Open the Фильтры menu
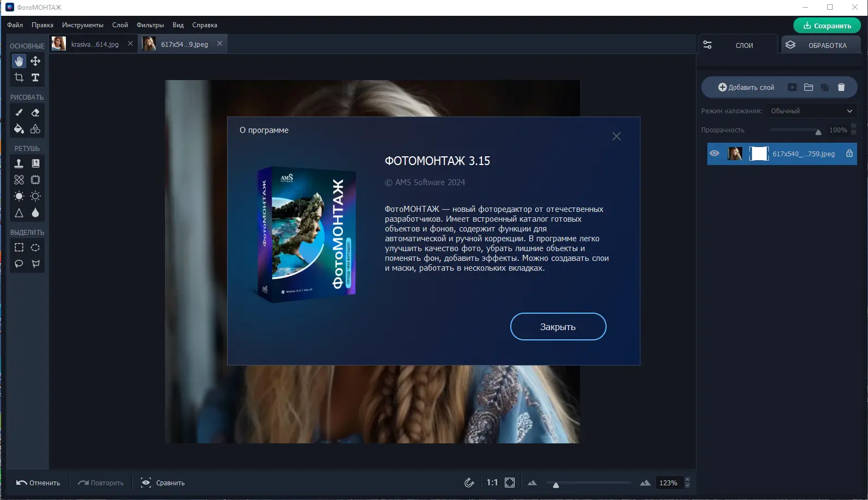Screen dimensions: 868x500 pyautogui.click(x=150, y=25)
